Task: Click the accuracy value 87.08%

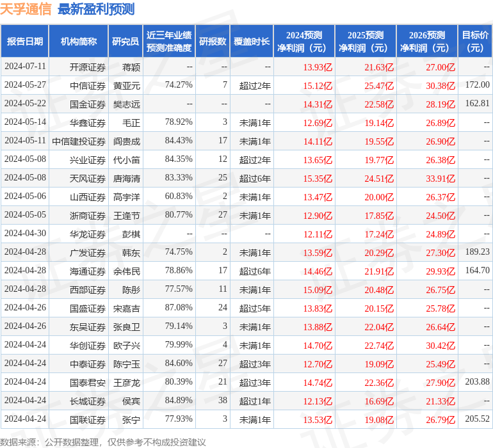Action: (179, 307)
